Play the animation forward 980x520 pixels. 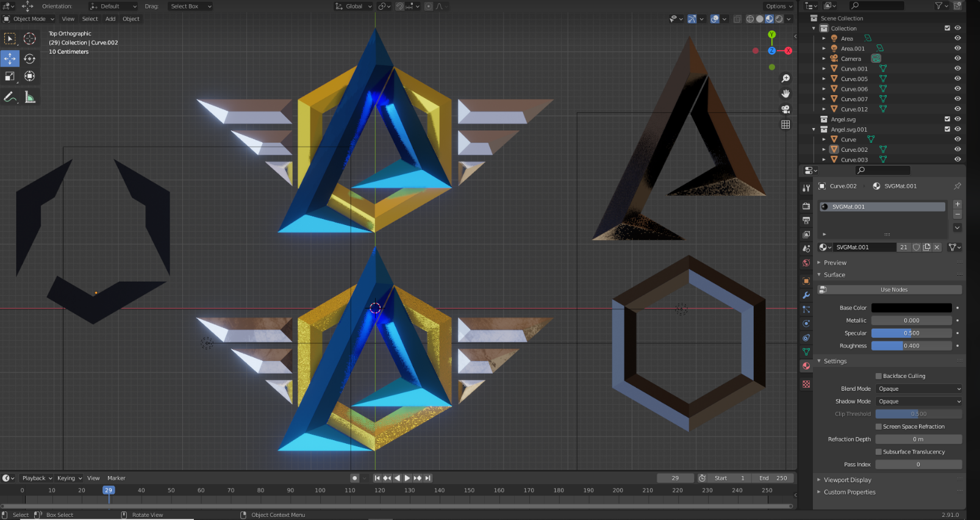click(x=407, y=478)
